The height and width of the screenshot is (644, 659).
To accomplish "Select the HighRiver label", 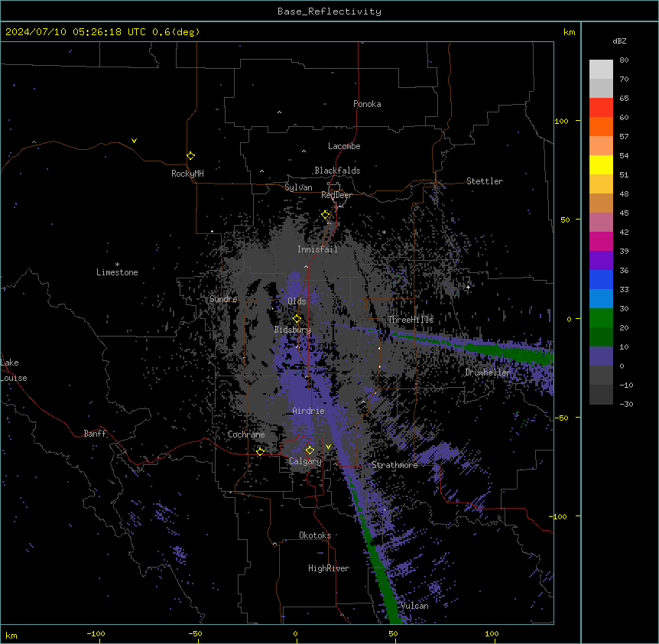I will click(x=329, y=568).
